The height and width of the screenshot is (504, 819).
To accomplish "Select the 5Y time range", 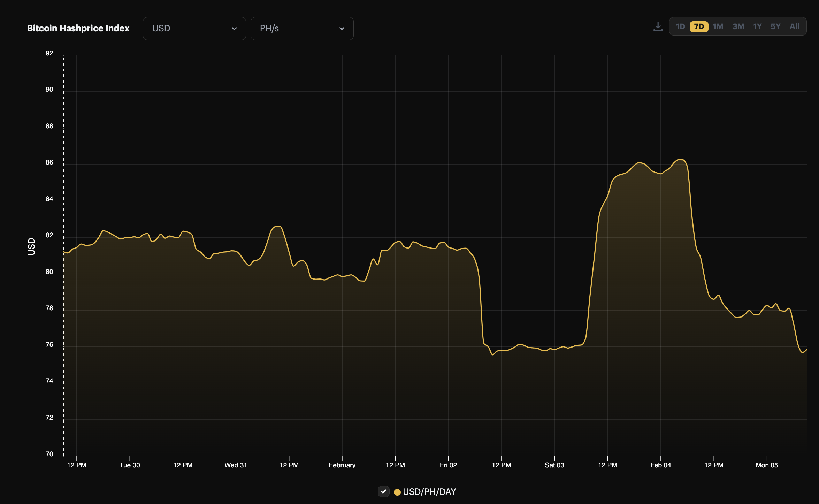I will [775, 26].
